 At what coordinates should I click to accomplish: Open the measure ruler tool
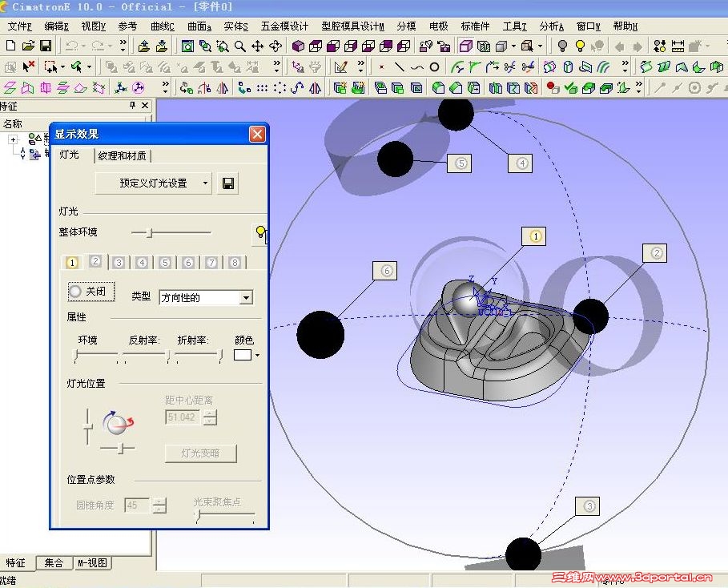click(678, 46)
